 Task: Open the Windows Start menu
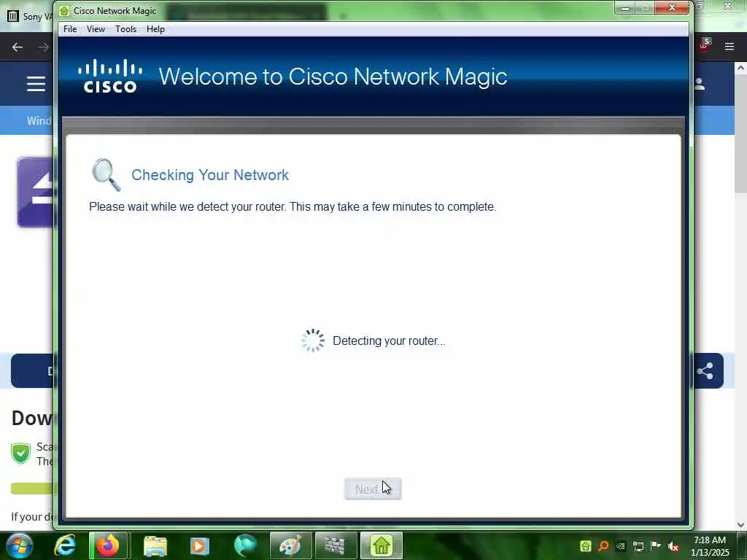pos(19,545)
